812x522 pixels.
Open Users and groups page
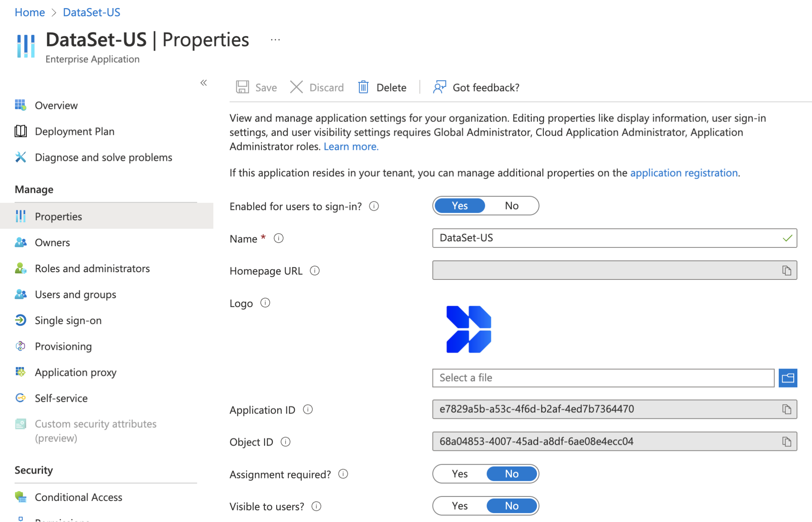(75, 295)
